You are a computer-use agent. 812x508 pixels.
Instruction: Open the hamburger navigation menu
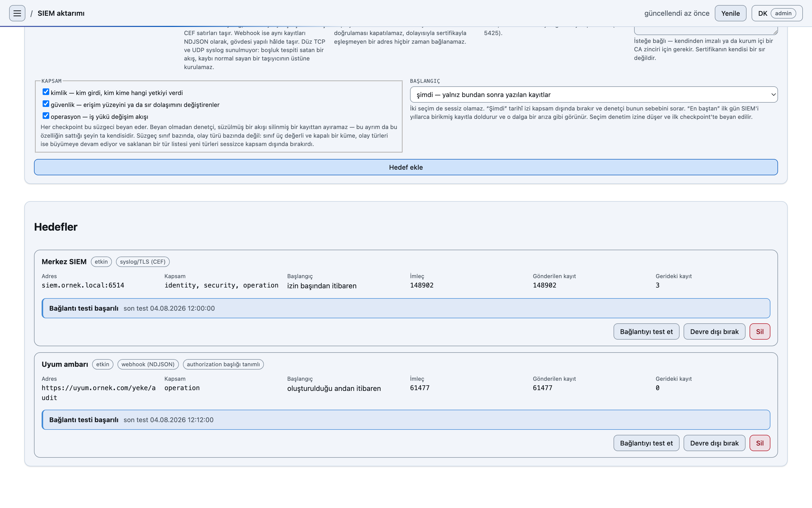click(17, 13)
